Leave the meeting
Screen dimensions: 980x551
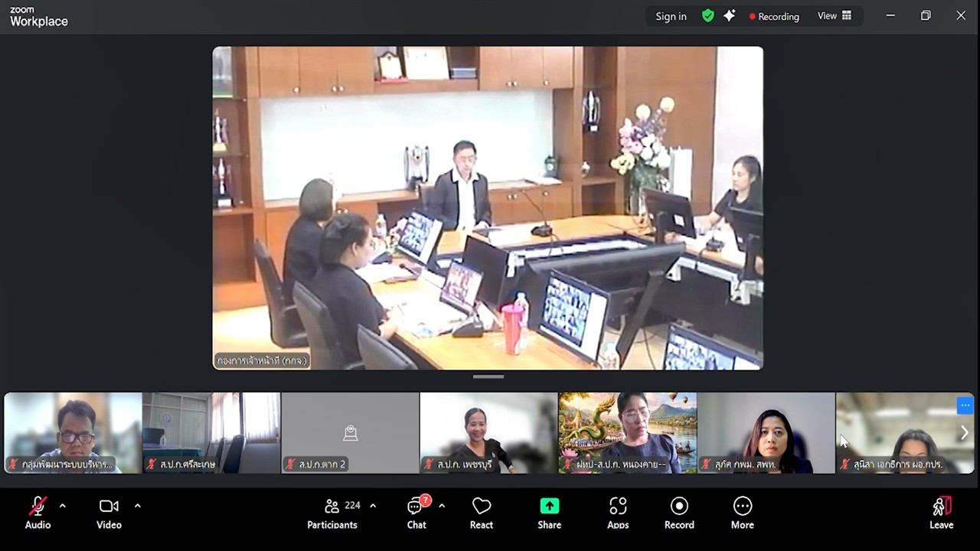pos(941,513)
